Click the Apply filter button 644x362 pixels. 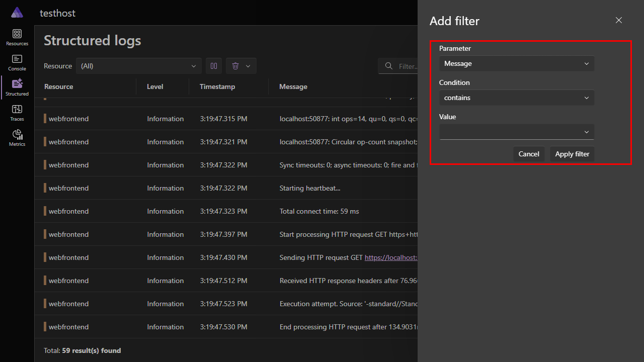click(x=572, y=154)
